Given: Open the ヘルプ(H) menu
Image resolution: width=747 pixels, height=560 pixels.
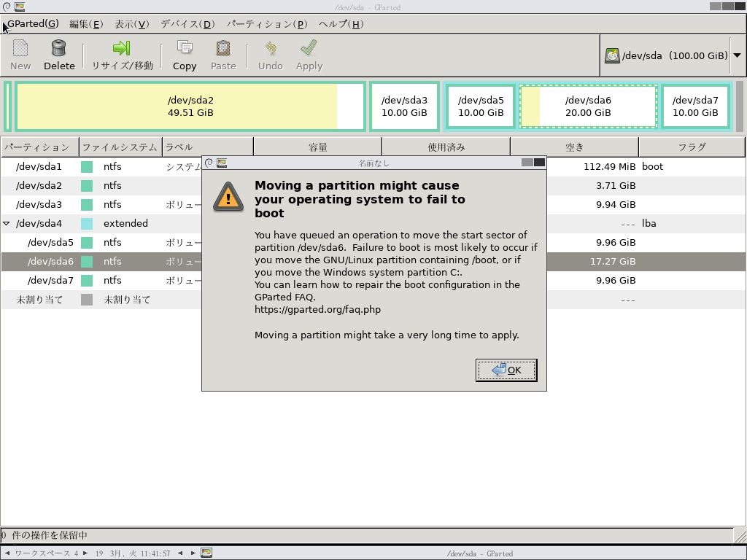Looking at the screenshot, I should coord(341,24).
